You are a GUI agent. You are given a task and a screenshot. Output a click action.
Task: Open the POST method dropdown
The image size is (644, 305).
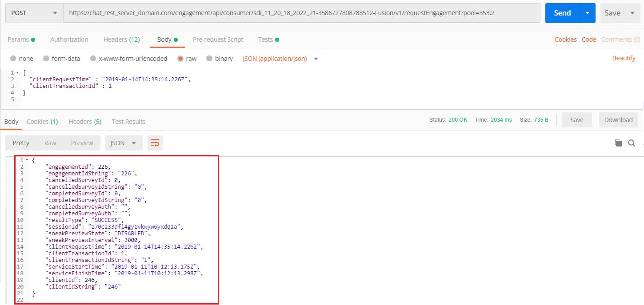(34, 13)
